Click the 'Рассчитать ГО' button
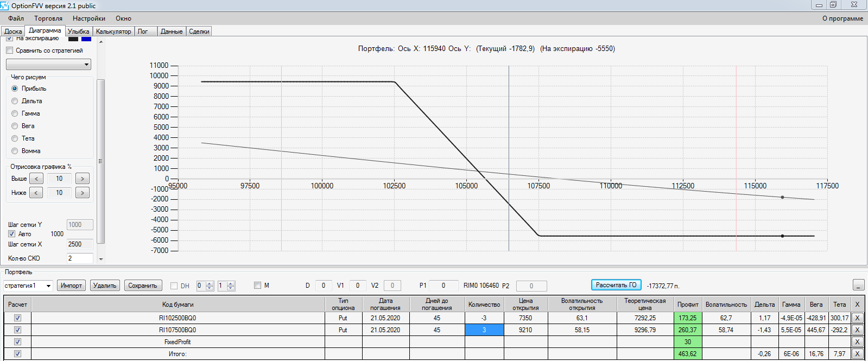Screen dimensions: 868x361 click(x=616, y=285)
